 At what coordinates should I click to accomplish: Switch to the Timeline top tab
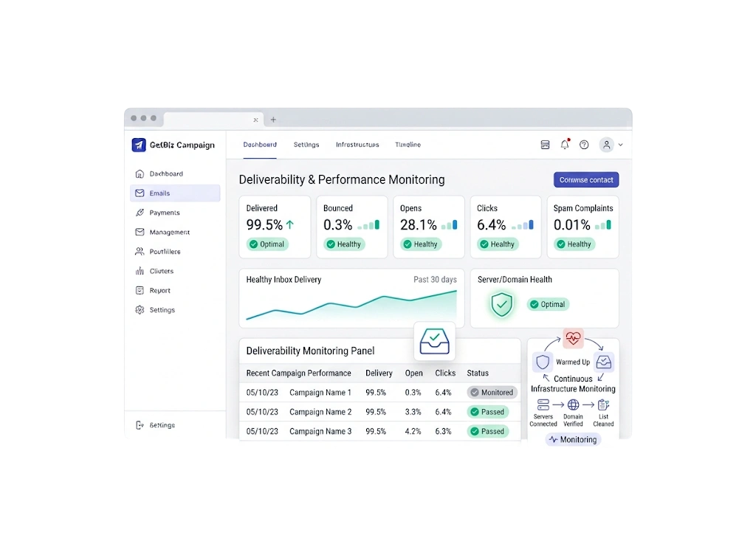click(x=408, y=145)
